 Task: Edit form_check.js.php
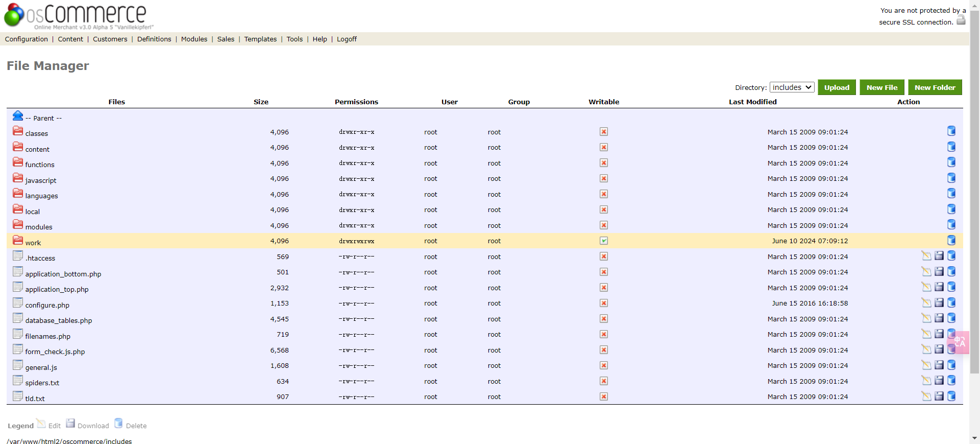pos(926,349)
